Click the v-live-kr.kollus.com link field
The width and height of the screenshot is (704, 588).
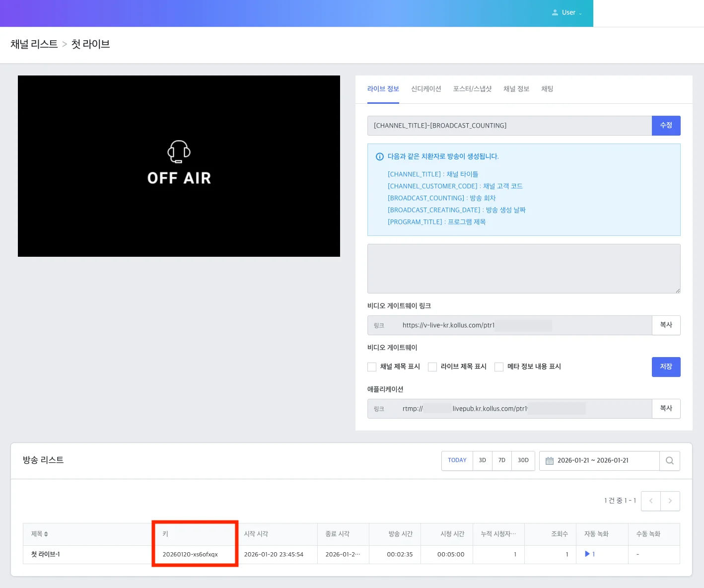tap(509, 325)
